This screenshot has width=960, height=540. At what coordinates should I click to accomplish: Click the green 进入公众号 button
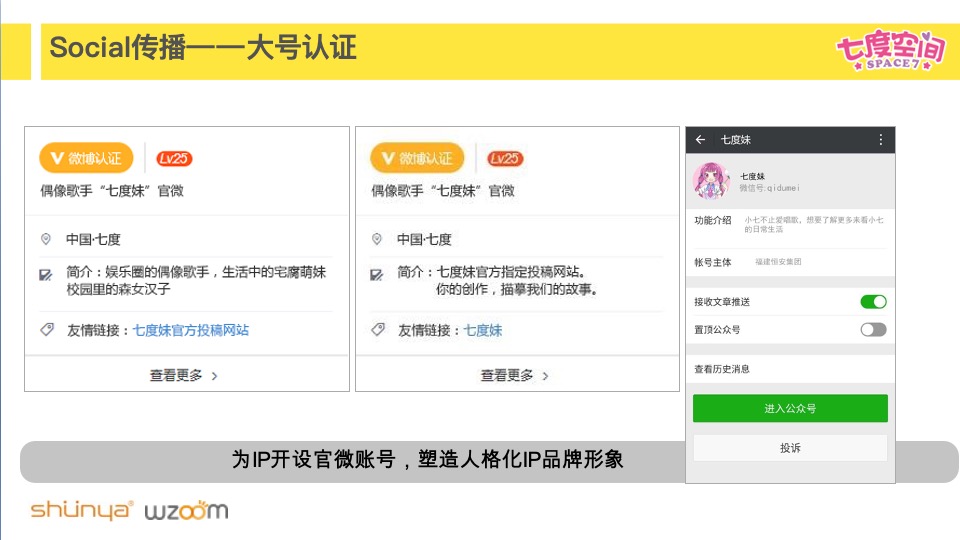[x=790, y=408]
